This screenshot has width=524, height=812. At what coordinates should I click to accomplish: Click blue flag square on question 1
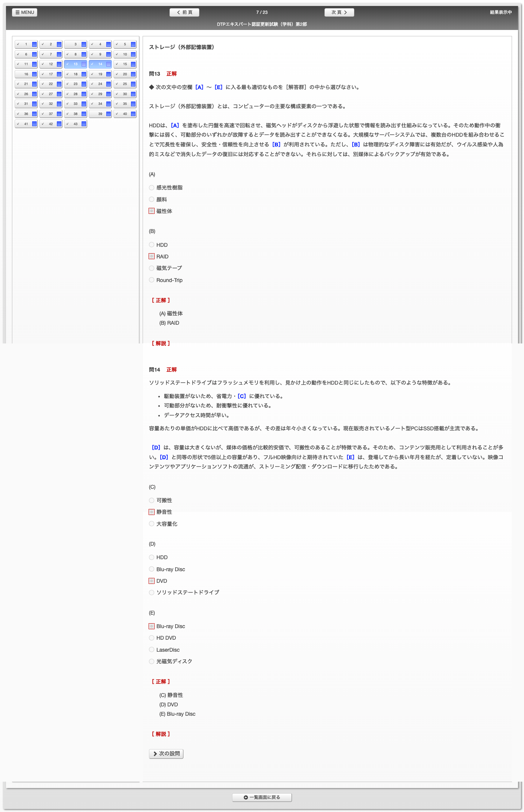coord(34,44)
